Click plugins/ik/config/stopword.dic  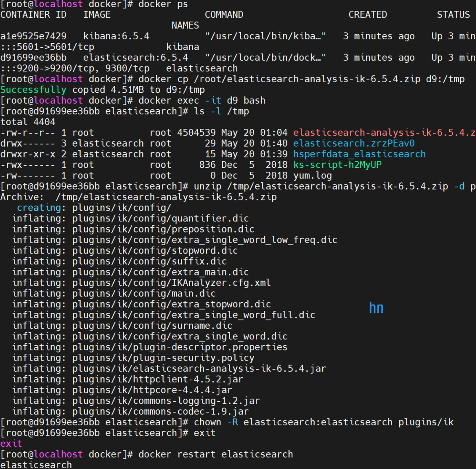pos(155,251)
